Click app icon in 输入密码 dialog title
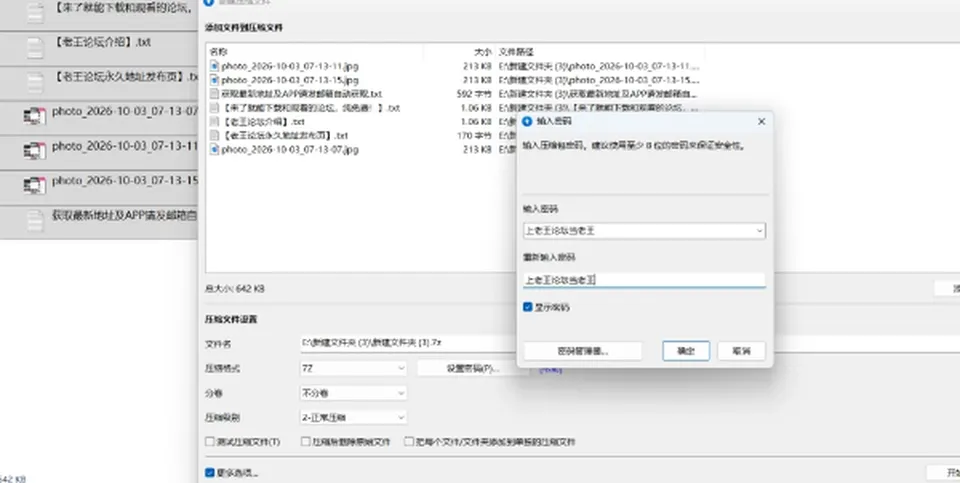960x483 pixels. pyautogui.click(x=527, y=121)
